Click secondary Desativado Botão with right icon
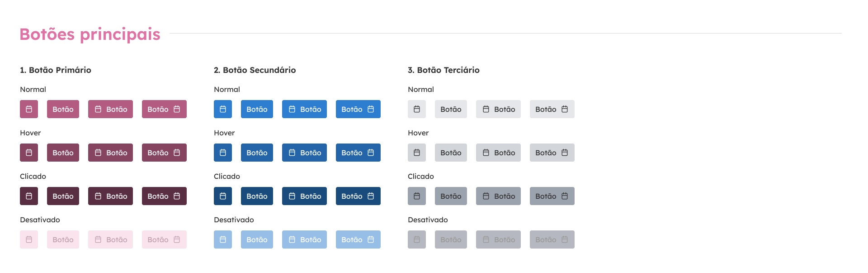 358,239
